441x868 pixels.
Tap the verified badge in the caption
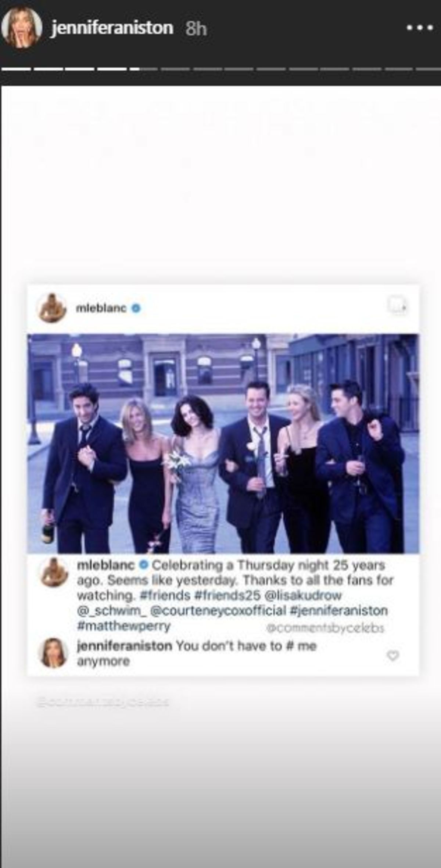tap(144, 565)
